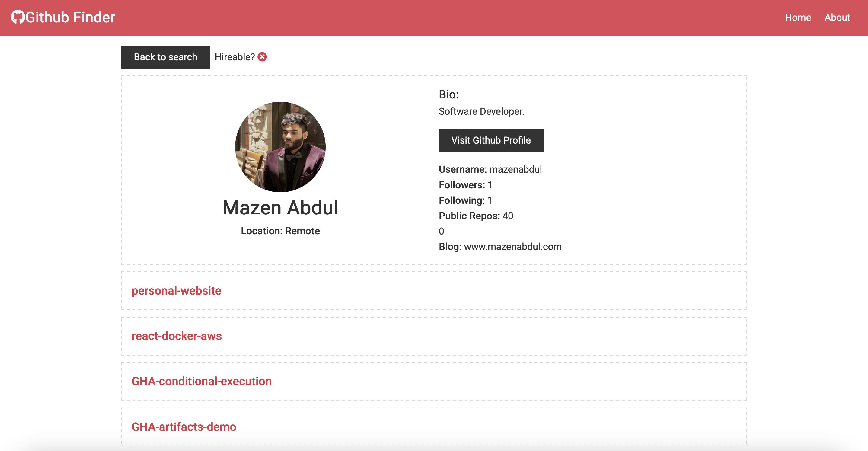Click Mazen Abdul's round avatar photo

click(x=280, y=147)
